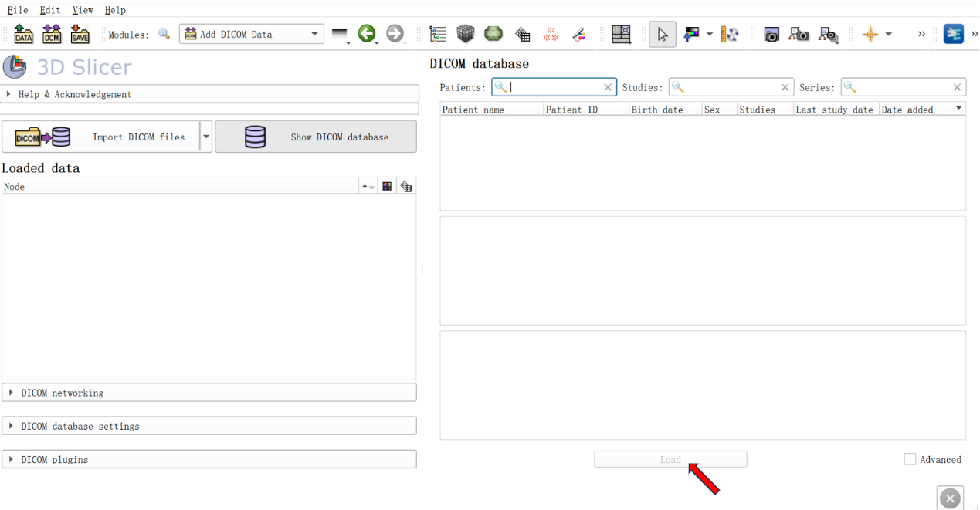The width and height of the screenshot is (980, 510).
Task: Expand Help & Acknowledgement section
Action: point(210,94)
